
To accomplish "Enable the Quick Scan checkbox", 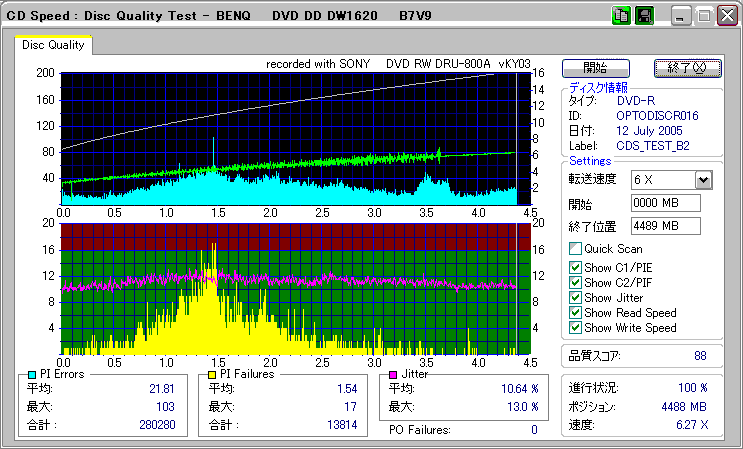I will click(575, 249).
